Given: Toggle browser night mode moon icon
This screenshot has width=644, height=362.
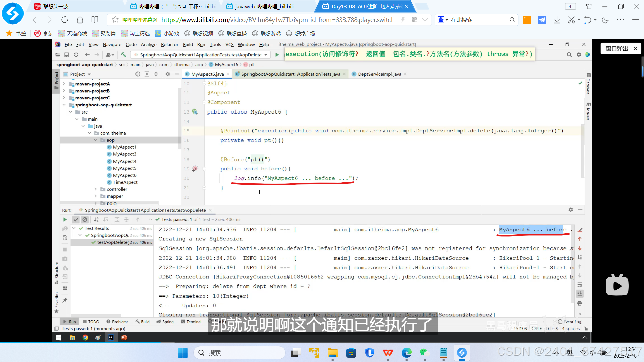Looking at the screenshot, I should pos(605,20).
